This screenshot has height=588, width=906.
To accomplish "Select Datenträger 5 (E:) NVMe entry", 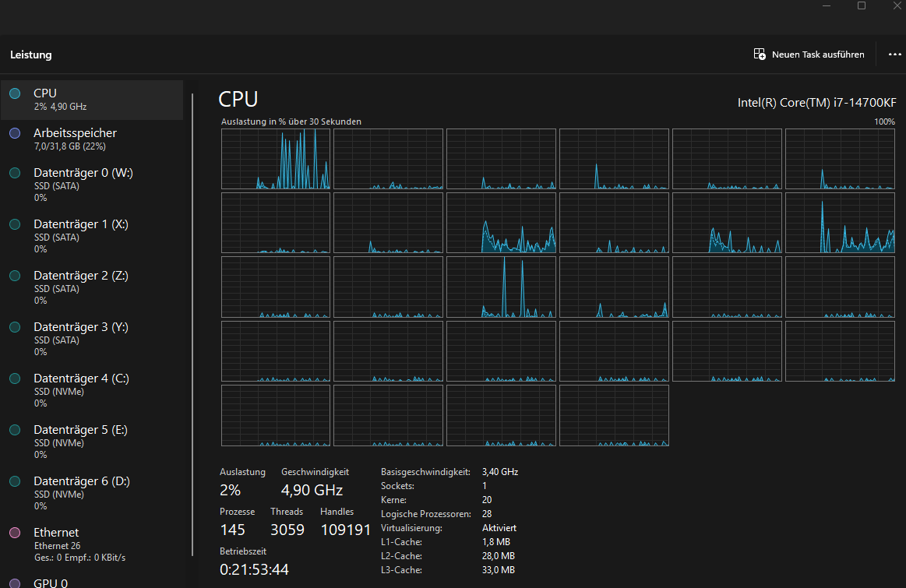I will click(x=92, y=442).
